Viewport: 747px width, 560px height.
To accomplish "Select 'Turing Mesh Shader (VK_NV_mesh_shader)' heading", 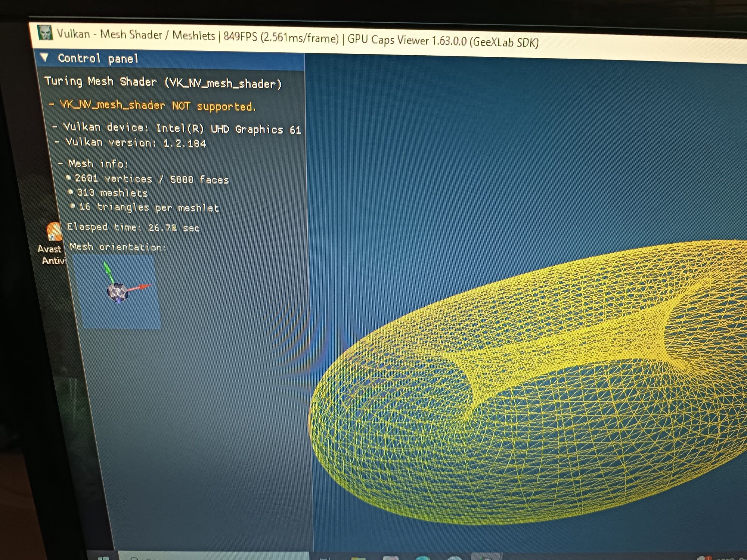I will click(x=163, y=82).
